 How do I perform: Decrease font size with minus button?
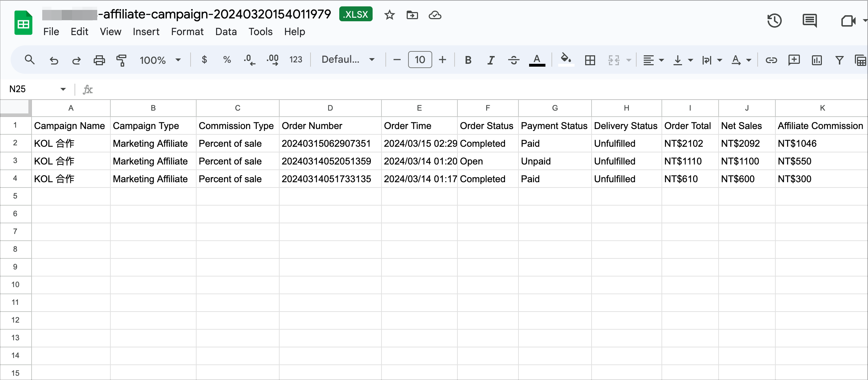(397, 60)
